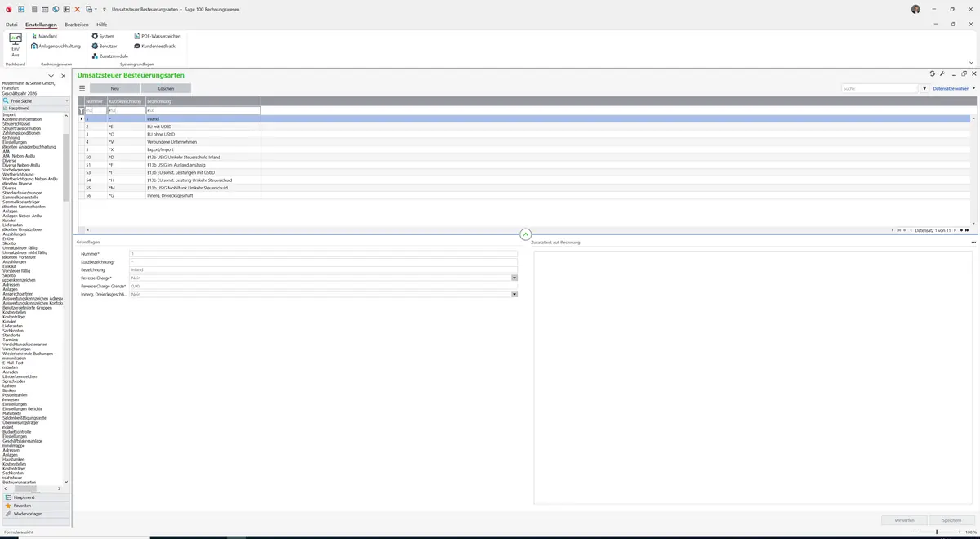The image size is (980, 539).
Task: Open the search options dropdown arrow
Action: (x=924, y=88)
